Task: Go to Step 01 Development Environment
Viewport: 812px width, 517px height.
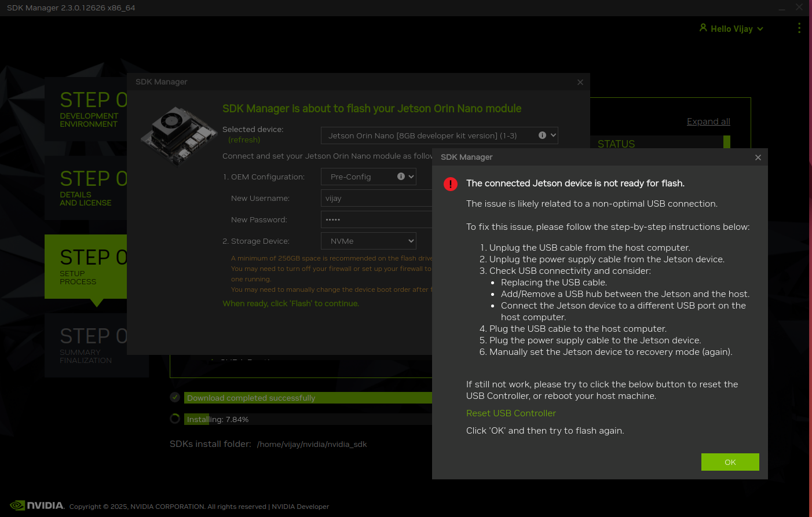Action: (86, 109)
